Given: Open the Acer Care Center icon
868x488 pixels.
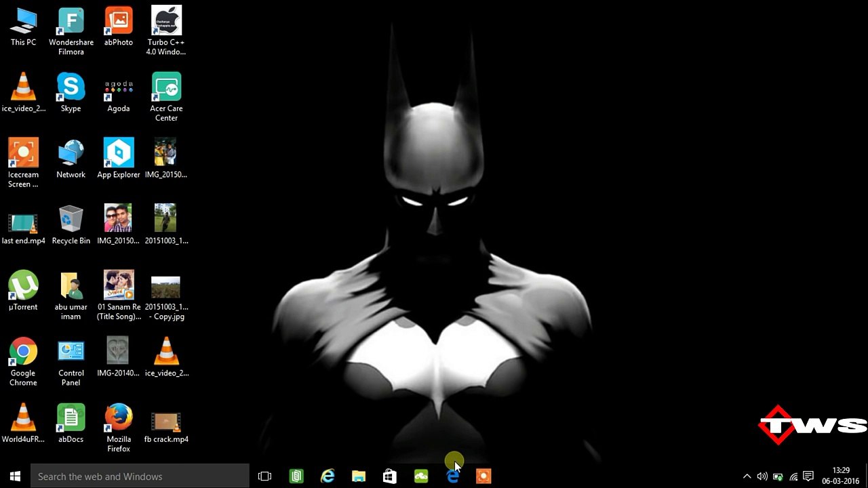Looking at the screenshot, I should pos(166,97).
